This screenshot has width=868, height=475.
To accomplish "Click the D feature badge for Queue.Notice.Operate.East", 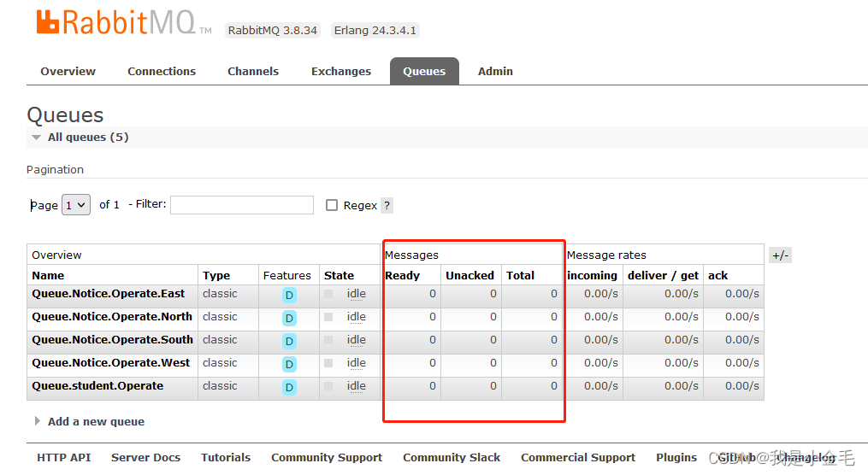I will (x=289, y=296).
